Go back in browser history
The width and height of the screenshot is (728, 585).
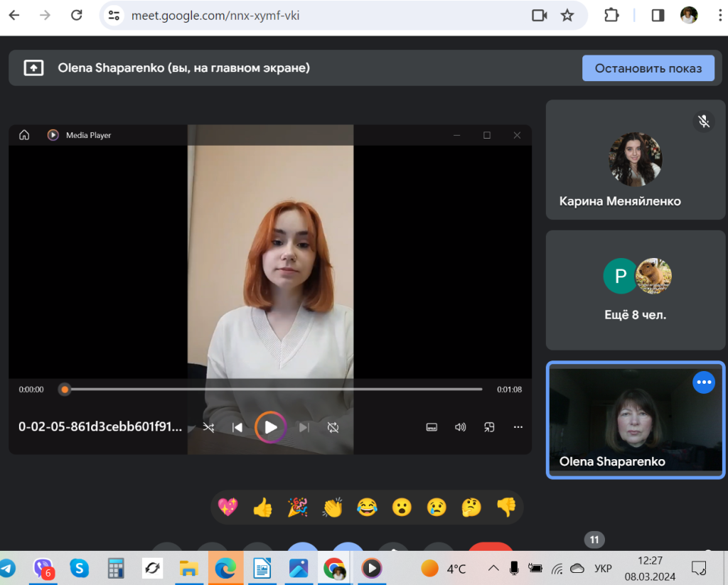14,16
